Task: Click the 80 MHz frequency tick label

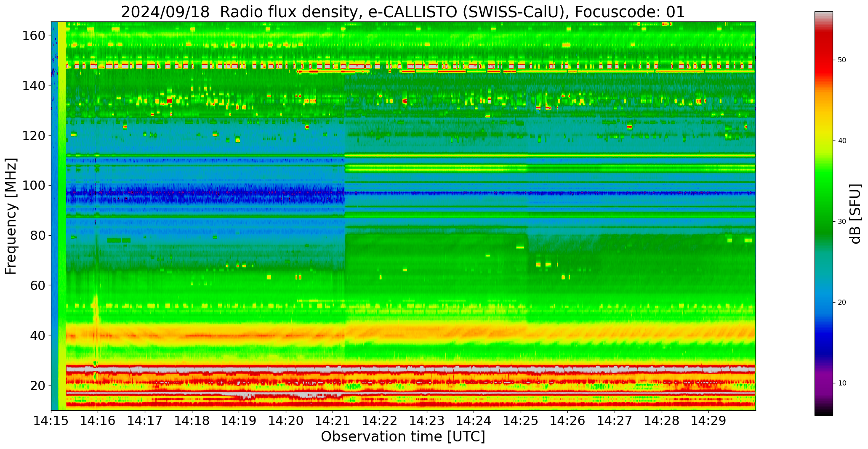Action: click(x=37, y=235)
